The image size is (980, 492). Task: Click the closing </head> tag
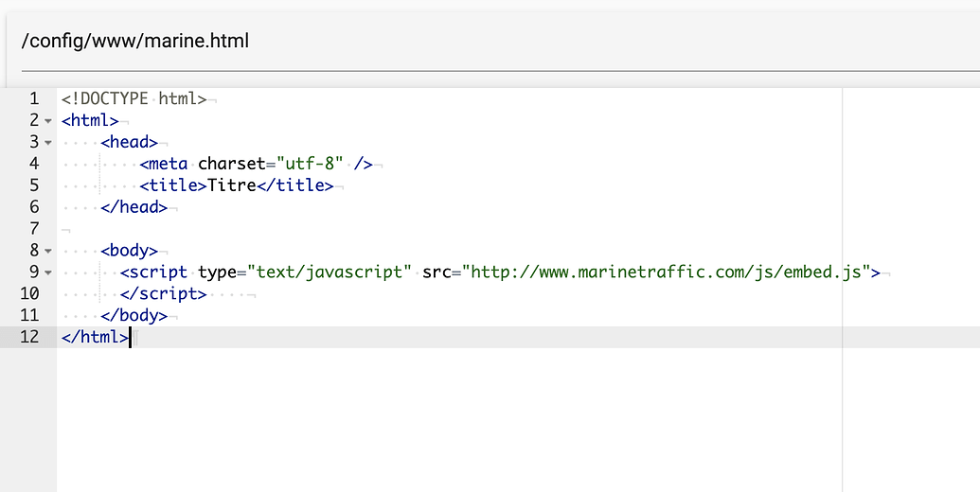click(x=134, y=207)
